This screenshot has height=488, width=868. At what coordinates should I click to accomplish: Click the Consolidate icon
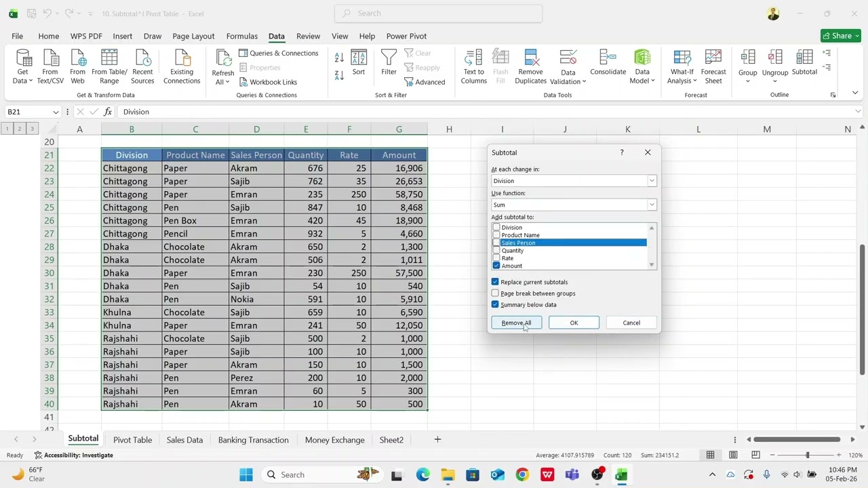click(x=608, y=62)
